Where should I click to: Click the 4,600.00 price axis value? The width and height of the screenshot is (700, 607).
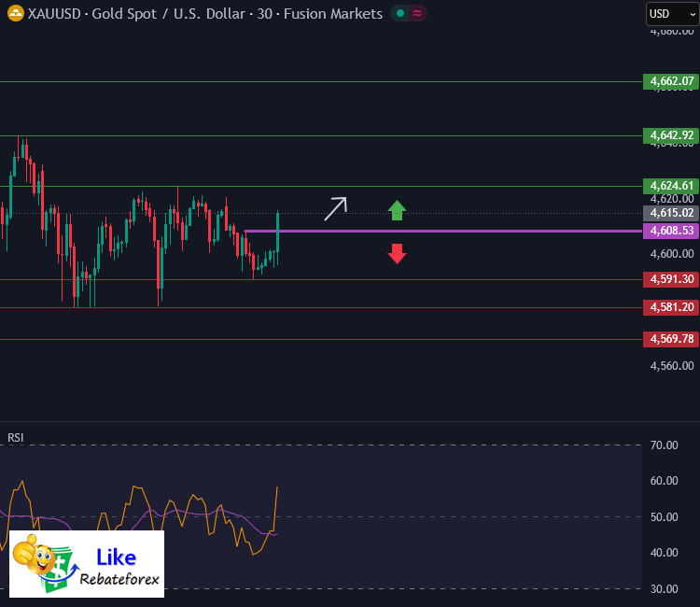click(x=672, y=254)
